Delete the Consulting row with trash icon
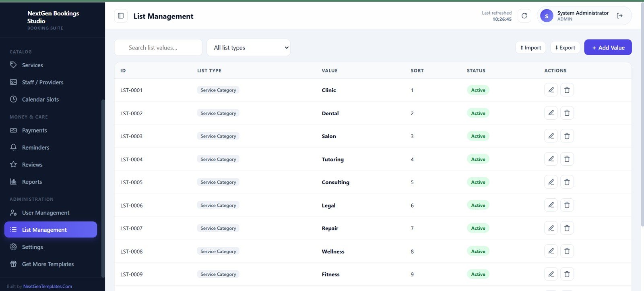Viewport: 644px width, 291px height. tap(567, 182)
